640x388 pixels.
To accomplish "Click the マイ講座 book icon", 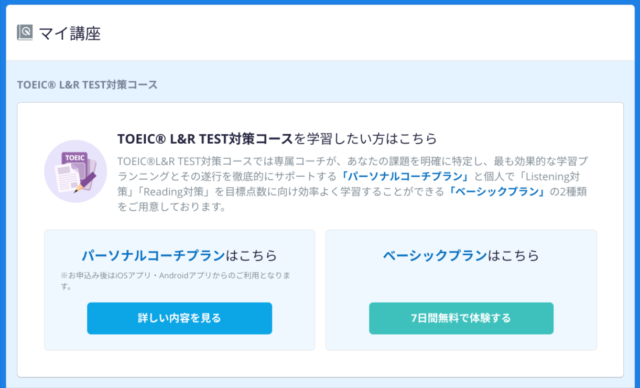I will pyautogui.click(x=24, y=33).
